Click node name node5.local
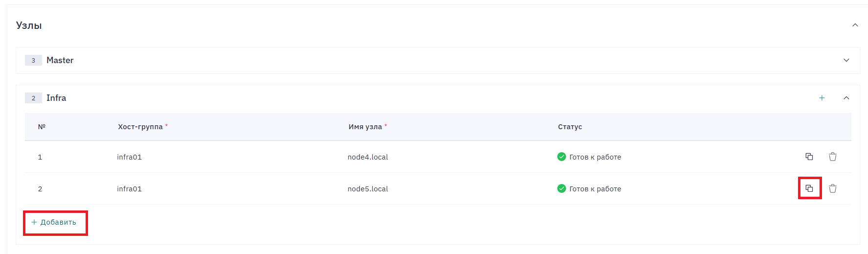Screen dimensions: 868x254 [368, 189]
